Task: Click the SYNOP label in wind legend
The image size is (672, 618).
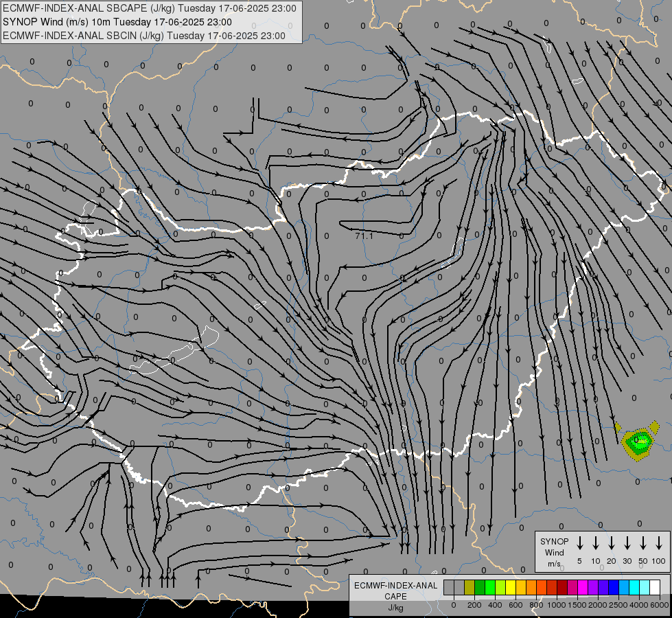Action: [554, 541]
